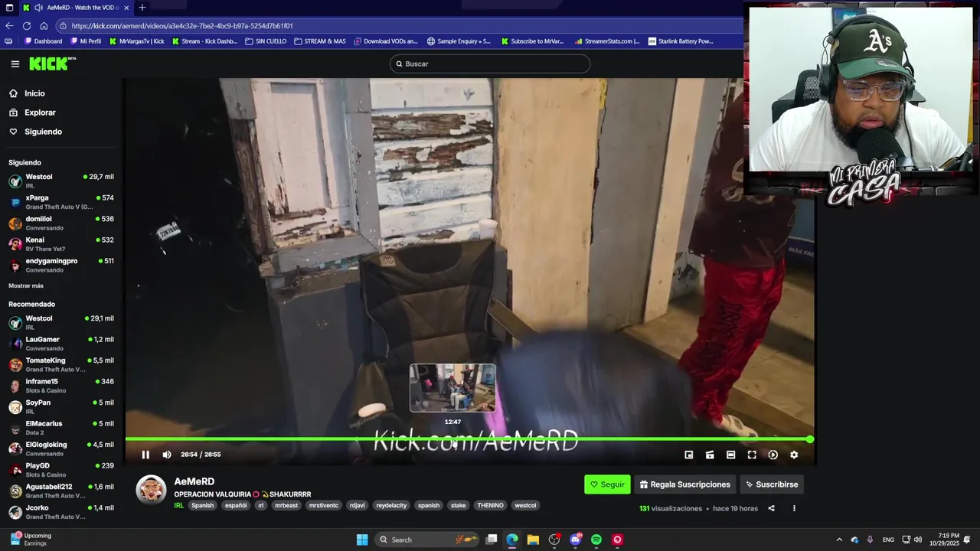This screenshot has height=551, width=980.
Task: Select inframe15 recommended channel
Action: point(61,386)
